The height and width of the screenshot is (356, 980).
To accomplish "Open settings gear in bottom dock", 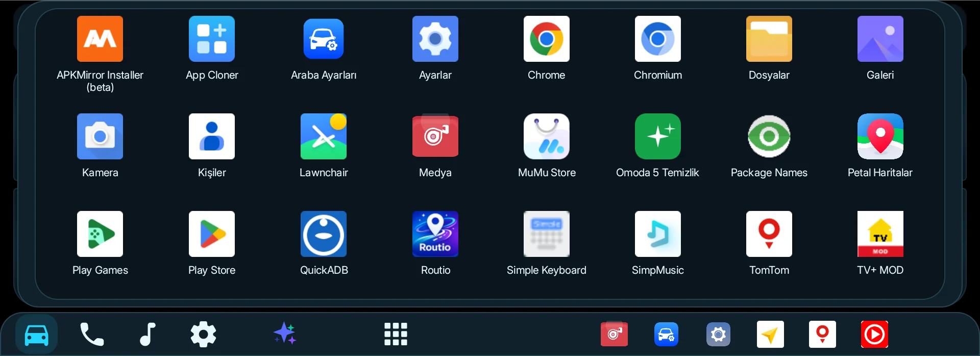I will 203,335.
